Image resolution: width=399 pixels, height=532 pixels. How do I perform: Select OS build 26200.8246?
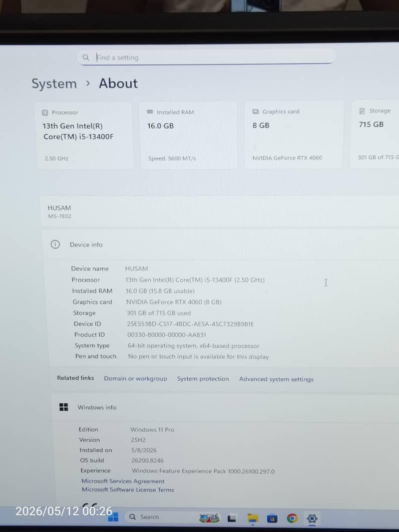tap(147, 461)
